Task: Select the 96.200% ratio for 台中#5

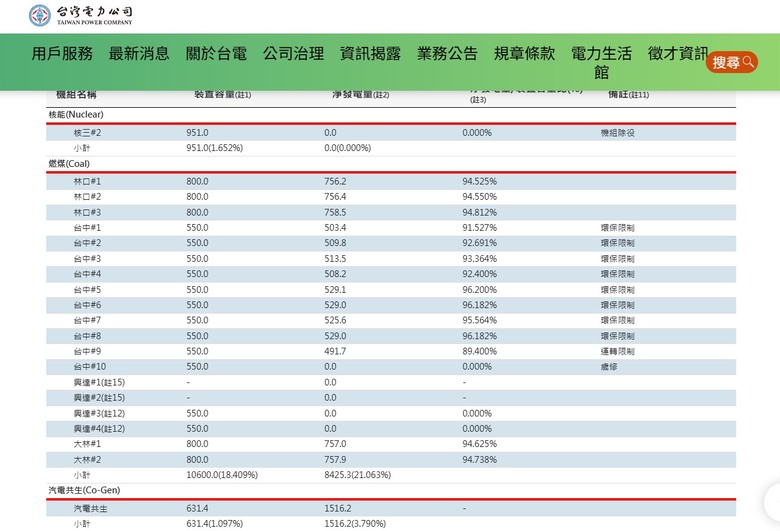Action: [x=480, y=290]
